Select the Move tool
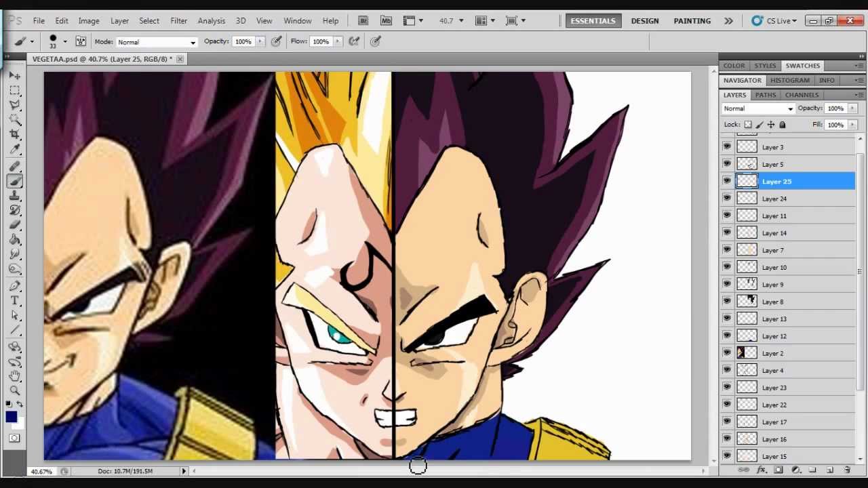This screenshot has width=868, height=488. pos(14,75)
